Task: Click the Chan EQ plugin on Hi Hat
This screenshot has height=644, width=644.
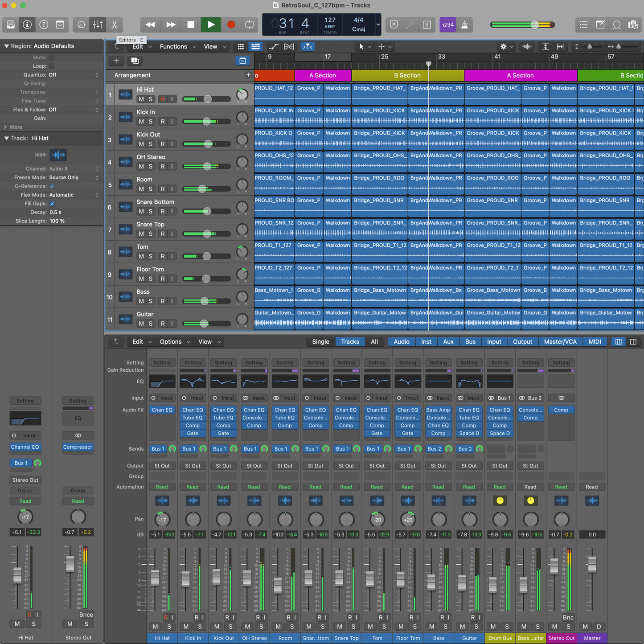Action: click(162, 410)
